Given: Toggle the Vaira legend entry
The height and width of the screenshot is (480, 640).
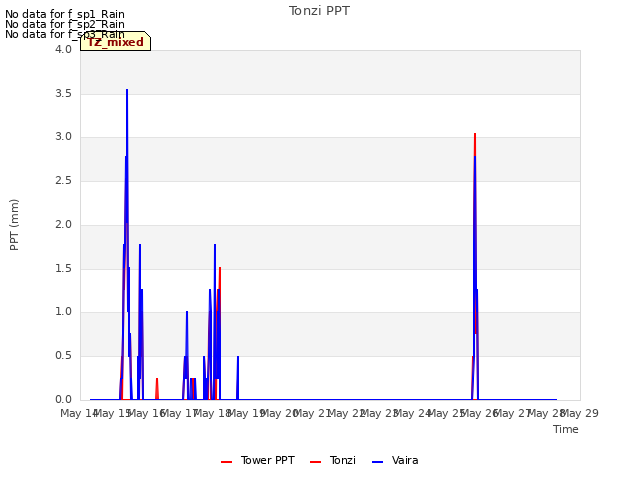Looking at the screenshot, I should coord(395,461).
